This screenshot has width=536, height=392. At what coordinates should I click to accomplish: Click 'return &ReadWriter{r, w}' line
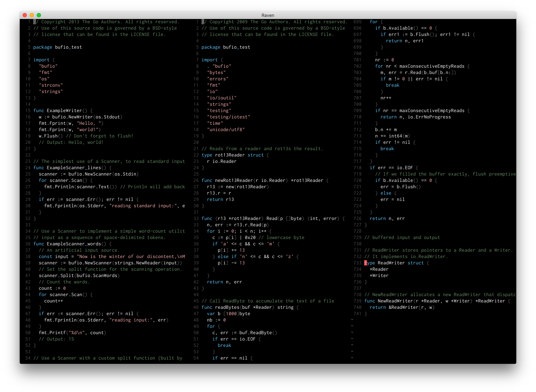click(402, 307)
